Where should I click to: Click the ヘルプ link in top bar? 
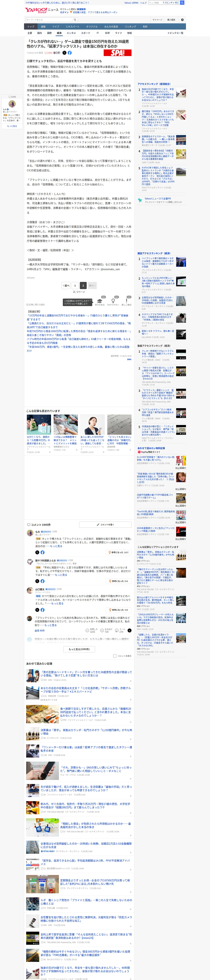[143, 3]
